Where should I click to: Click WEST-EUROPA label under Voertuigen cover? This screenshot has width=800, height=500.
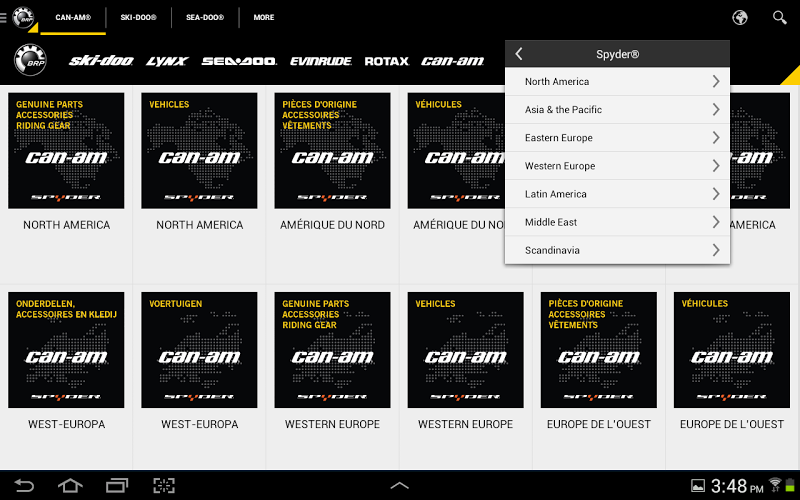coord(199,424)
